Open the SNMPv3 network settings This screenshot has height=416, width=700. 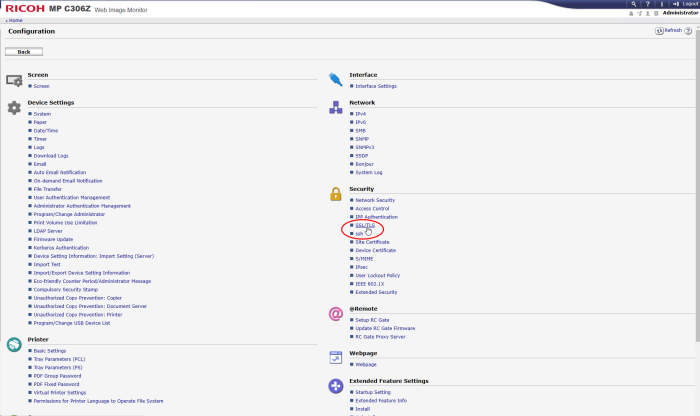click(x=364, y=148)
